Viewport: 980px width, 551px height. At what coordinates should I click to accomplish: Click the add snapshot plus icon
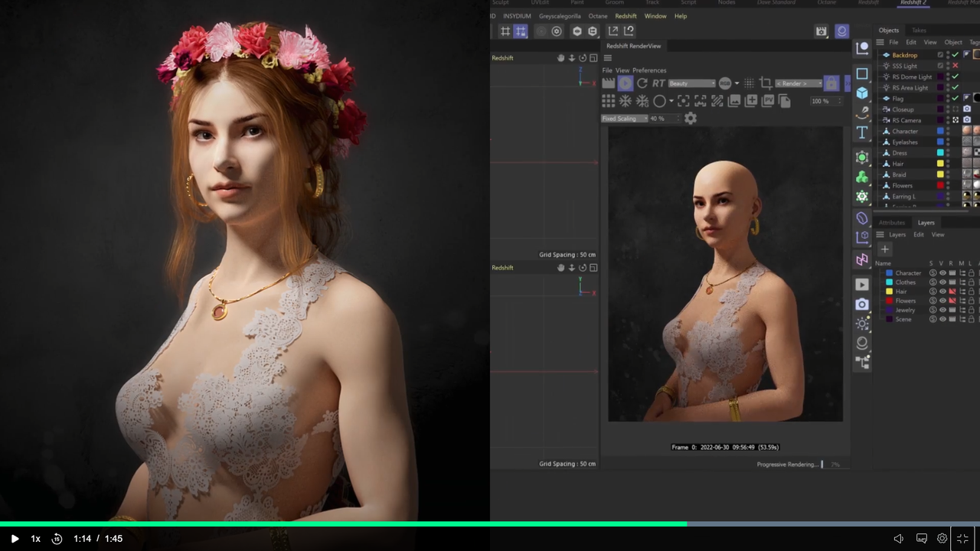(751, 101)
